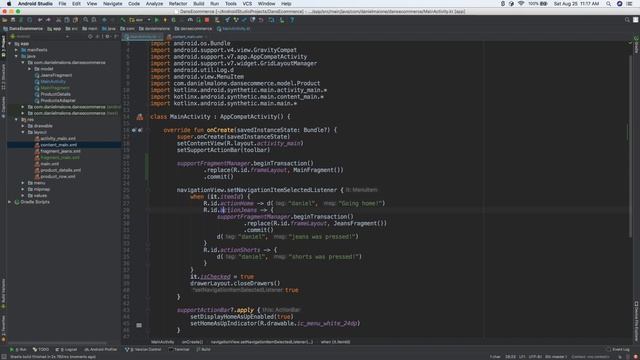Click the Debug app bug icon
Viewport: 640px width, 360px height.
pyautogui.click(x=174, y=20)
